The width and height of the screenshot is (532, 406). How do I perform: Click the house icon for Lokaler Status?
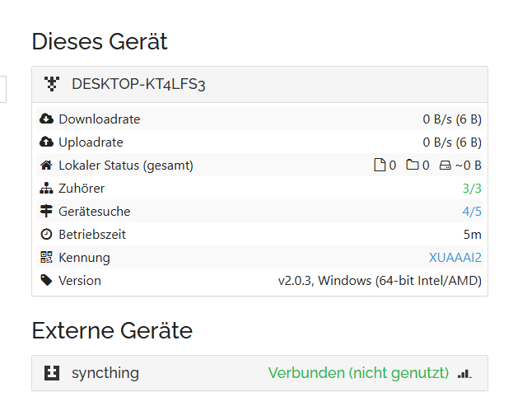click(x=46, y=166)
